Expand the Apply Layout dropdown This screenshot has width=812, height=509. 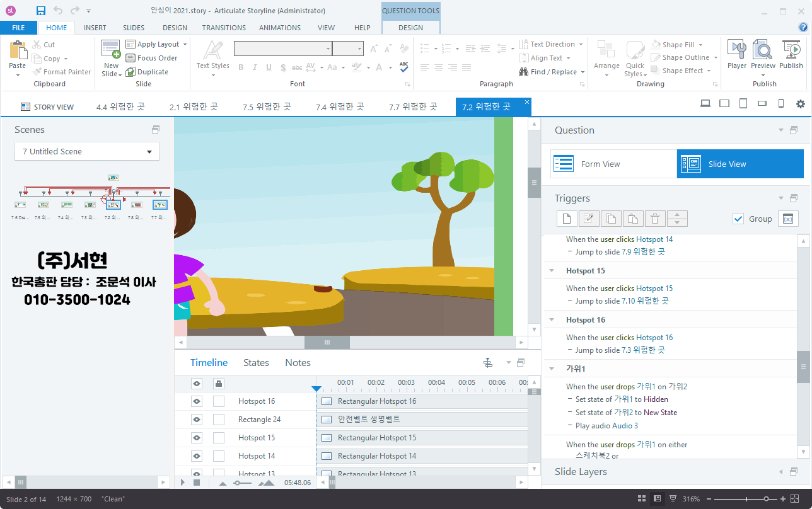coord(185,44)
